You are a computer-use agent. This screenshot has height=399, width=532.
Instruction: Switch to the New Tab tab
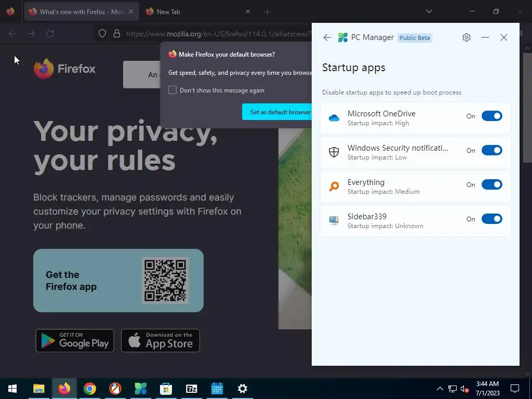click(x=197, y=11)
